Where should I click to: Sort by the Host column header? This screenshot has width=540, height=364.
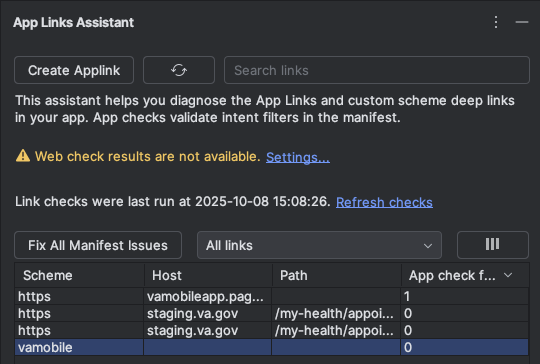point(208,275)
